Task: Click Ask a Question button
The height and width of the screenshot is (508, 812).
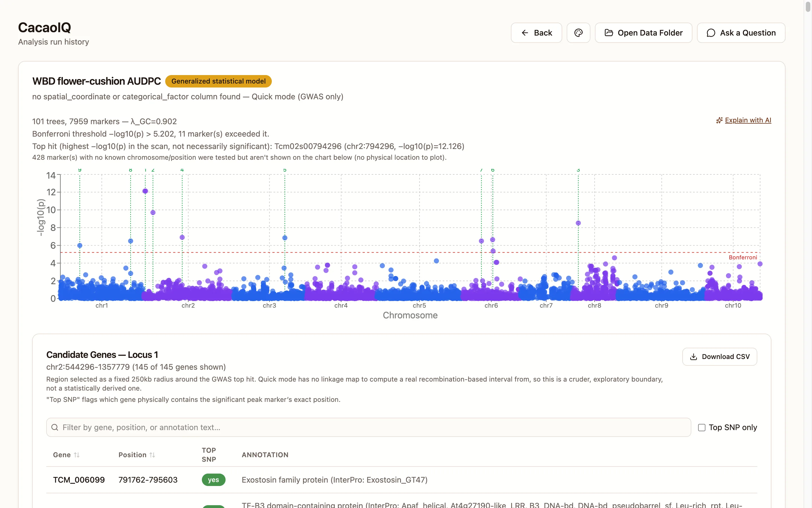Action: point(741,32)
